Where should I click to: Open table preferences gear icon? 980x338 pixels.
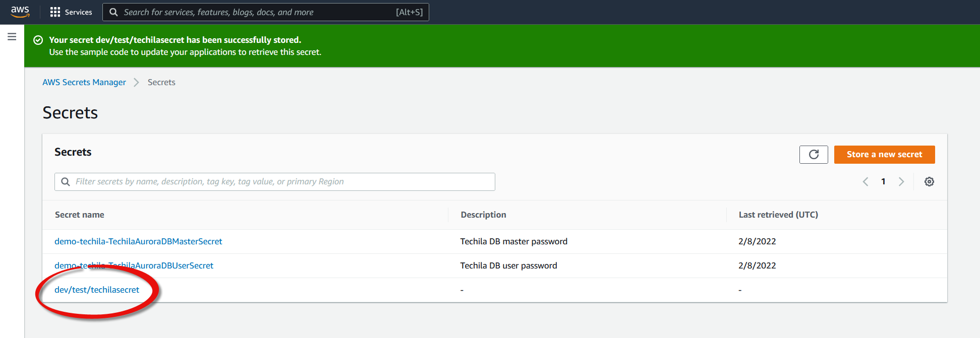tap(929, 182)
